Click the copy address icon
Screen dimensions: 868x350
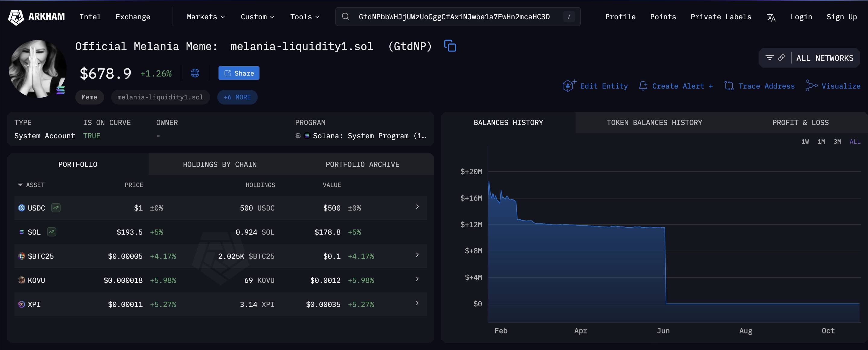(450, 46)
